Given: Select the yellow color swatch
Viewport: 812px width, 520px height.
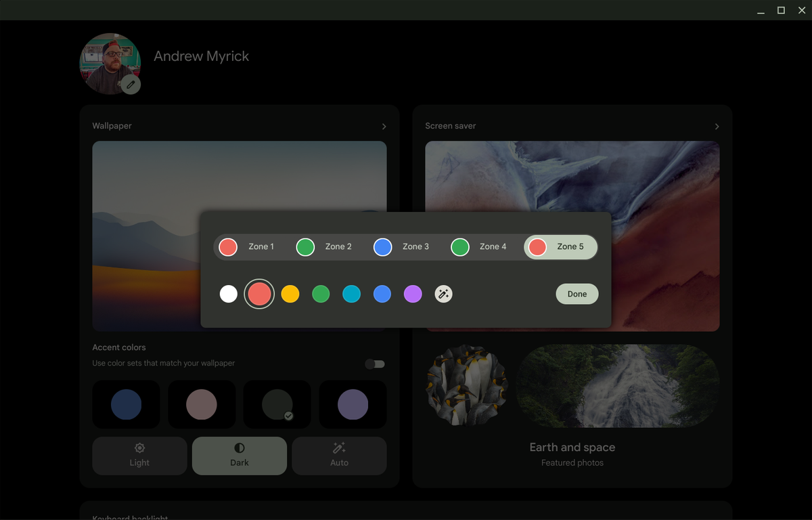Looking at the screenshot, I should coord(290,294).
